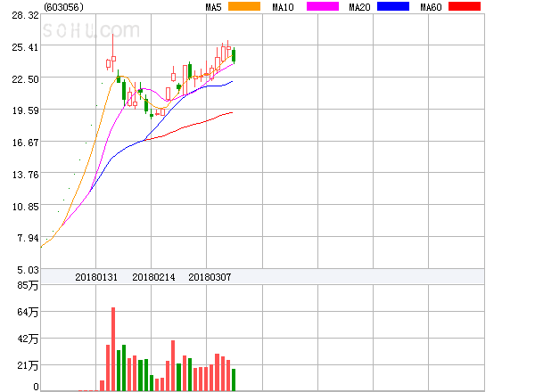Click the end of the red MA60 line
Viewport: 535px width, 392px height.
coord(233,112)
